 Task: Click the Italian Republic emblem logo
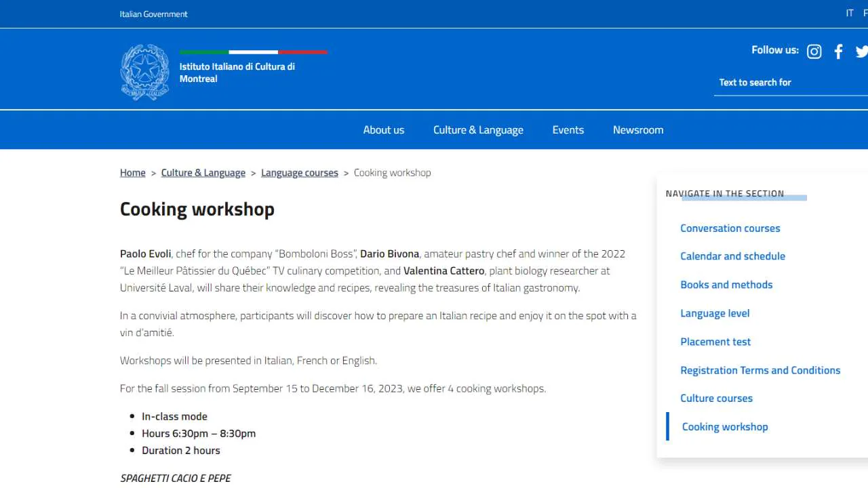pyautogui.click(x=144, y=73)
